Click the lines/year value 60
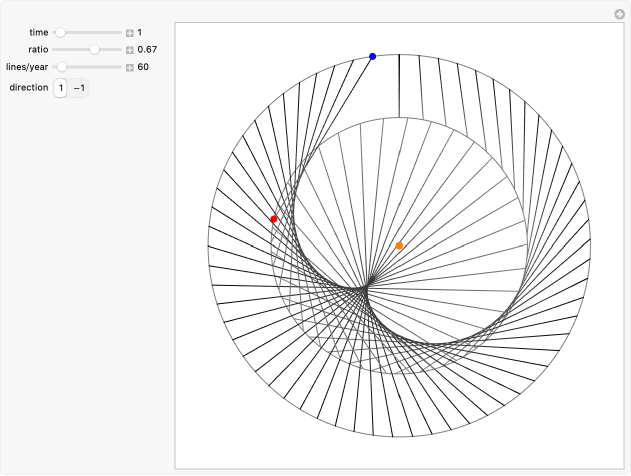The image size is (631, 476). [x=143, y=67]
